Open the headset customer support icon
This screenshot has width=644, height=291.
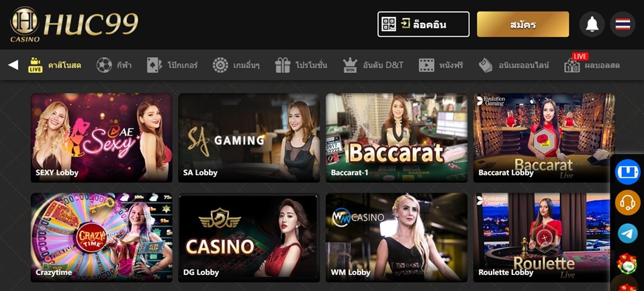(627, 202)
